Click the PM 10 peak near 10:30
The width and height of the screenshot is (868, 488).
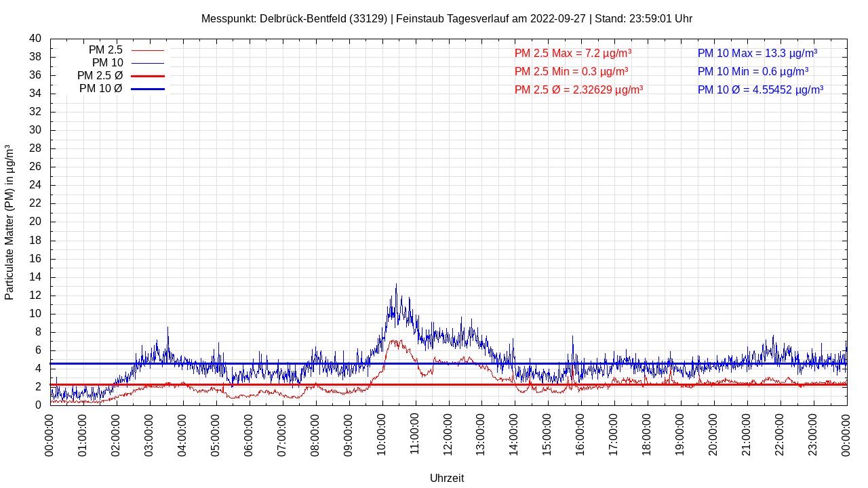tap(396, 286)
